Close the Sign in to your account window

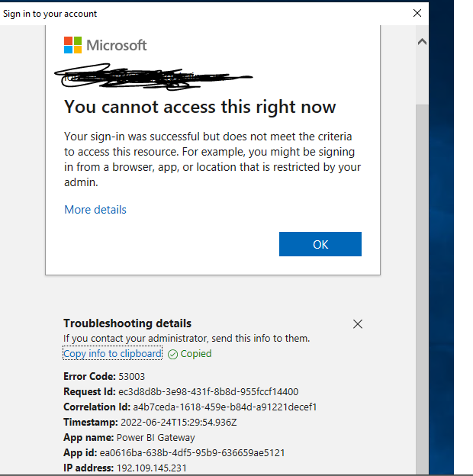[417, 13]
